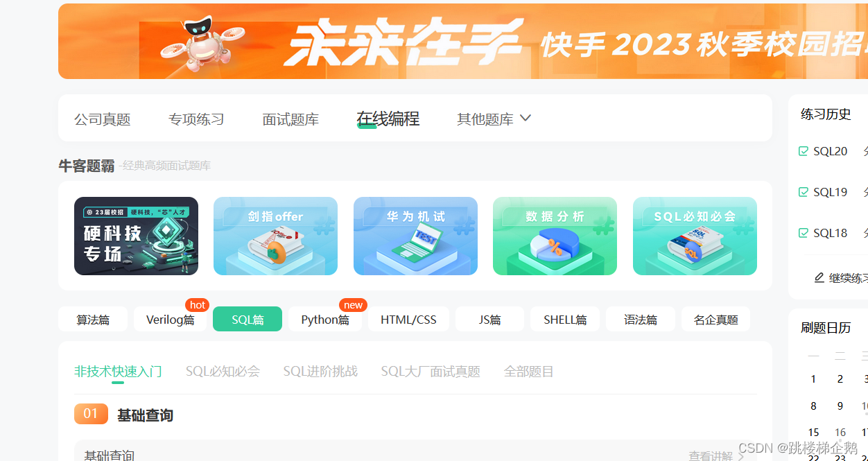Select the JS篇 category
Viewport: 868px width, 461px height.
click(489, 320)
